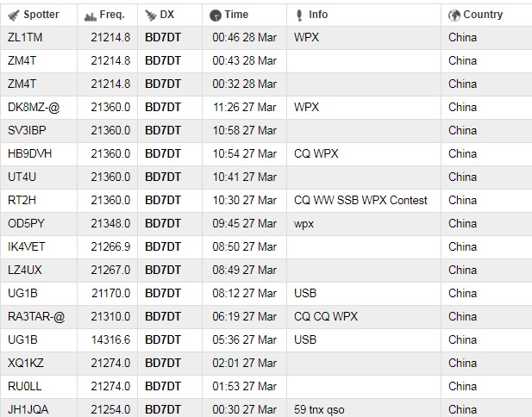Sort table by Freq. header
The image size is (532, 417).
click(x=112, y=15)
